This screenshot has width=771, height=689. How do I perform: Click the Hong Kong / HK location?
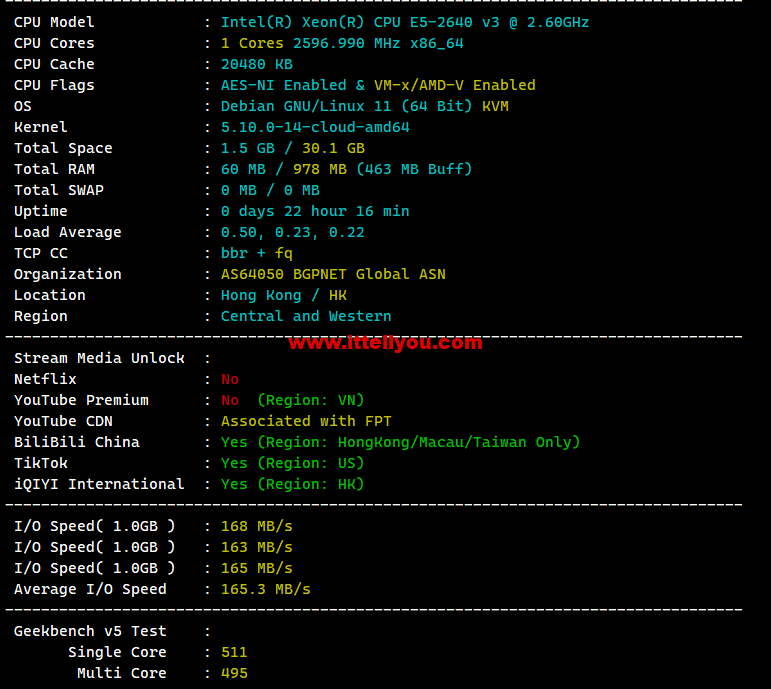coord(284,296)
